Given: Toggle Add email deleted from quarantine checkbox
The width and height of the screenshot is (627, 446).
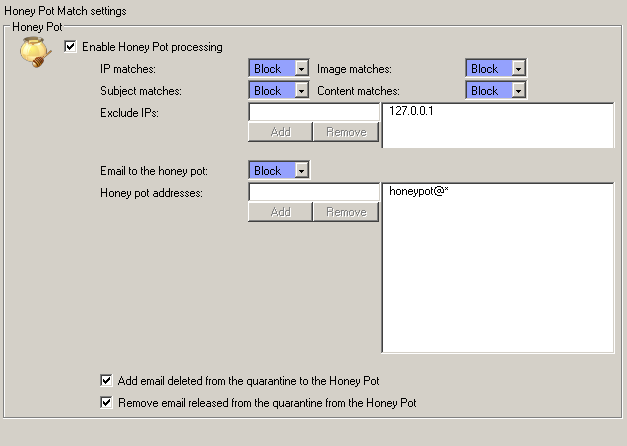Looking at the screenshot, I should coord(107,380).
